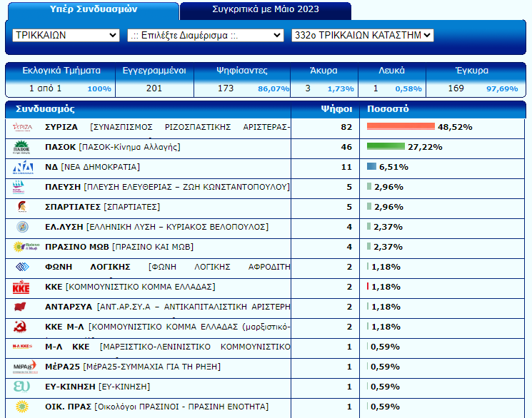The width and height of the screenshot is (532, 418).
Task: Click the ΠΛΕΥΣΗ ΕΛΕΥΘΕΡΙΑΣ party name text
Action: [x=168, y=187]
